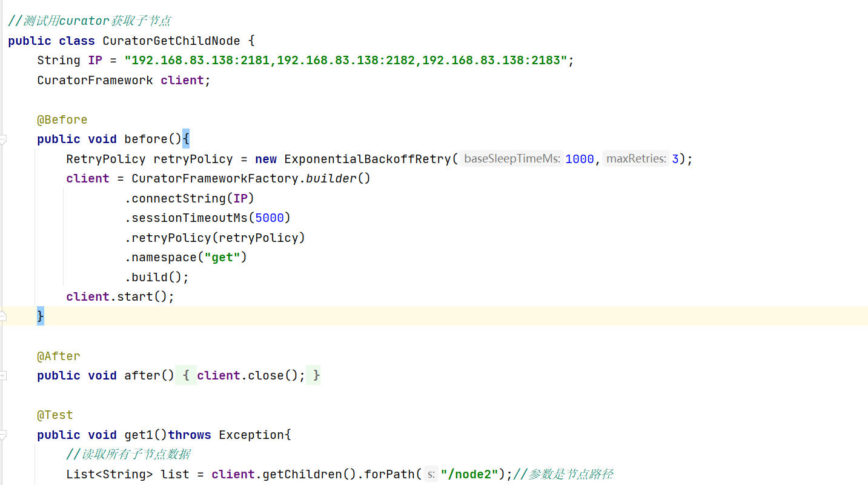Click the "/node2" path string

click(x=469, y=474)
